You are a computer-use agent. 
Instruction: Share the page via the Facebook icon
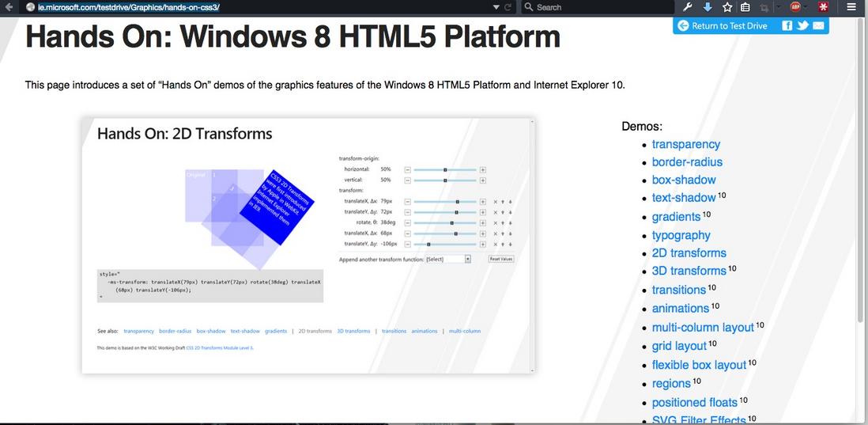pos(787,25)
